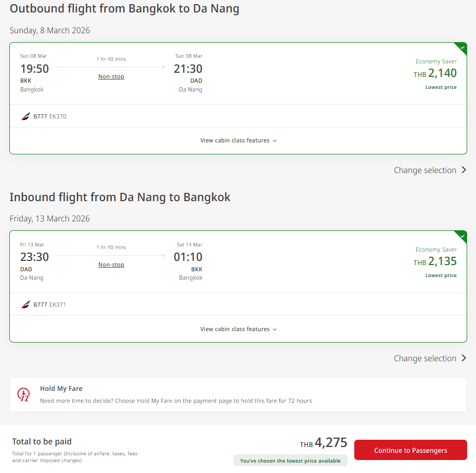This screenshot has height=473, width=476.
Task: Click the Hold My Fare 72-hour icon
Action: (23, 395)
